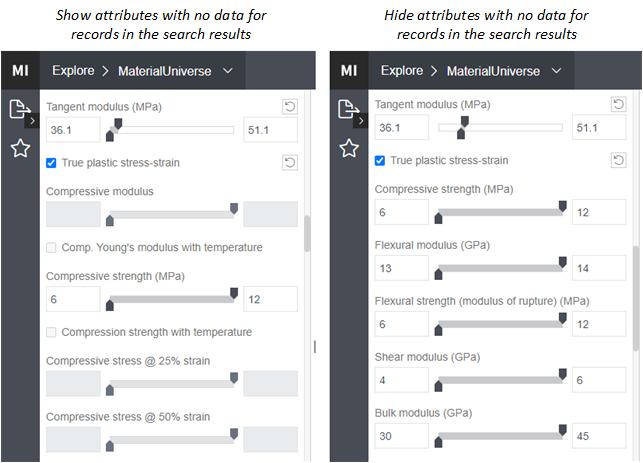Screen dimensions: 643x463
Task: Expand the left sidebar arrow under document icon
Action: [x=31, y=120]
